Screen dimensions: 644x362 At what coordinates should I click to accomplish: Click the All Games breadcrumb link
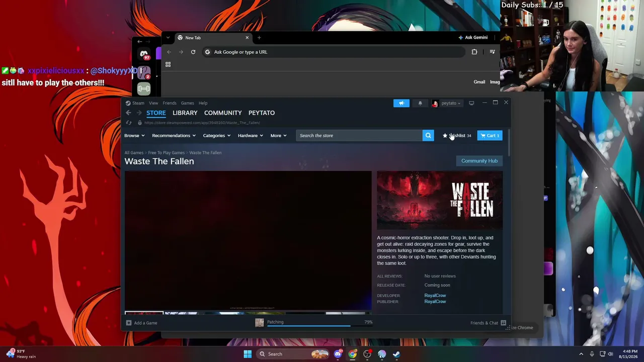pyautogui.click(x=134, y=153)
